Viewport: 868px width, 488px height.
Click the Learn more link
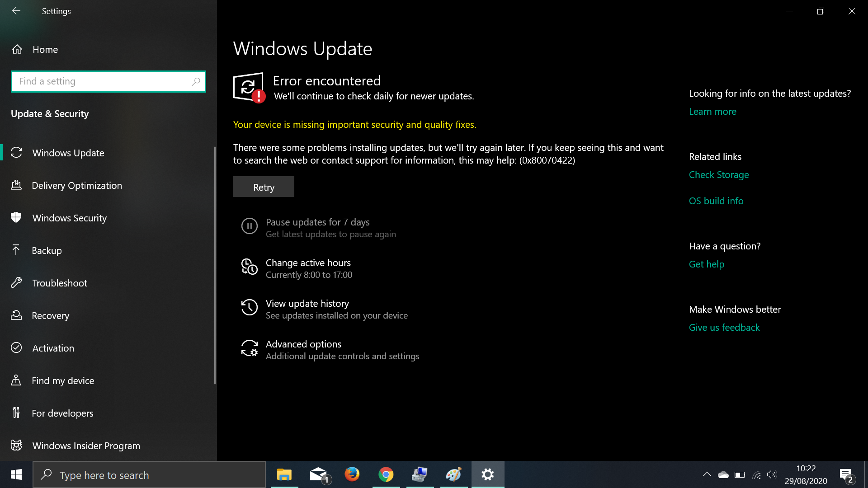point(712,112)
